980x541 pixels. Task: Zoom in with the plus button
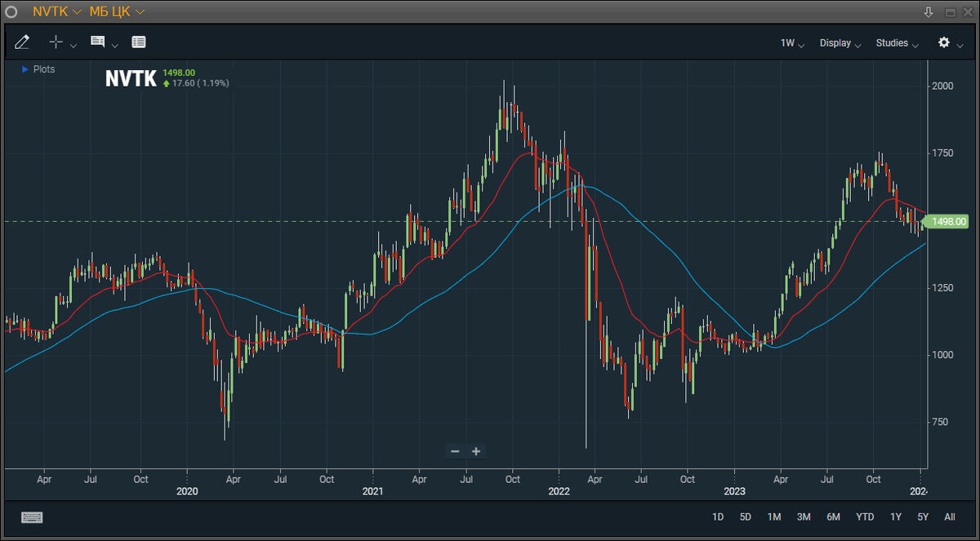click(x=476, y=451)
